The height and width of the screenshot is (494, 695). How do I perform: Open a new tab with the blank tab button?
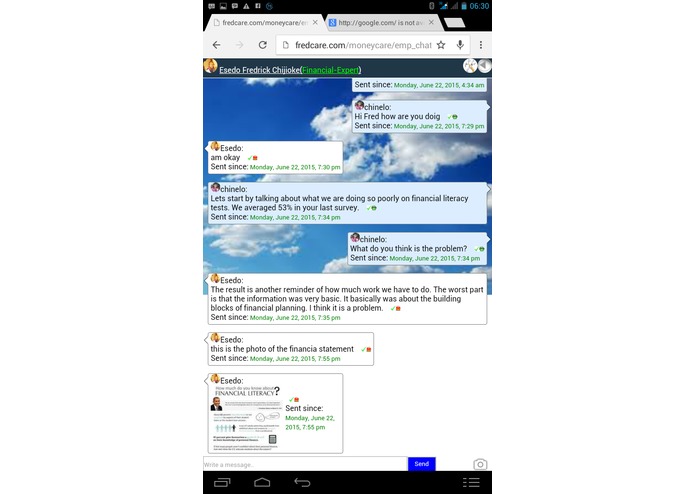(x=454, y=23)
